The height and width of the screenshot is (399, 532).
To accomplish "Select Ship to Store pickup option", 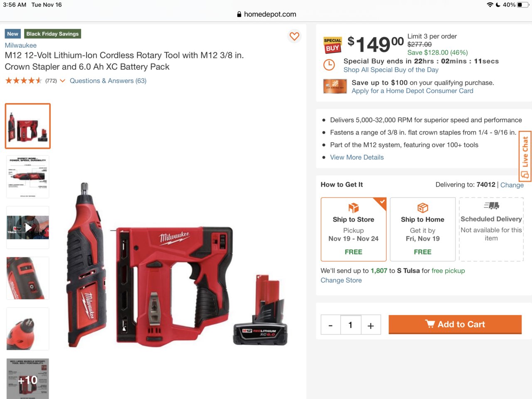I will click(353, 229).
